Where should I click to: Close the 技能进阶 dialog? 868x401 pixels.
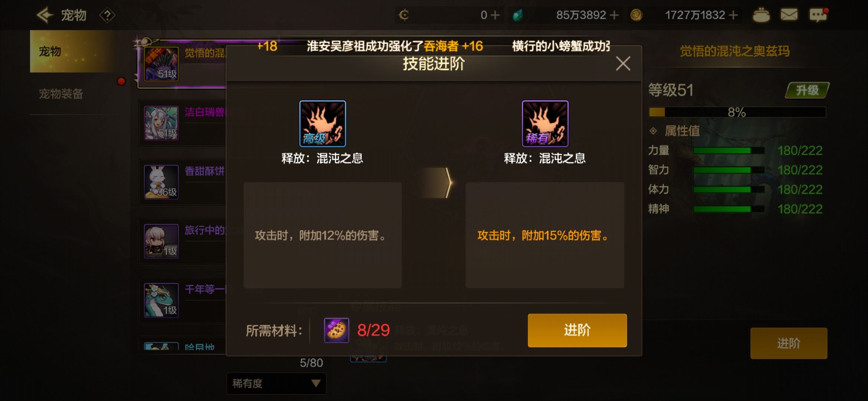[x=623, y=63]
